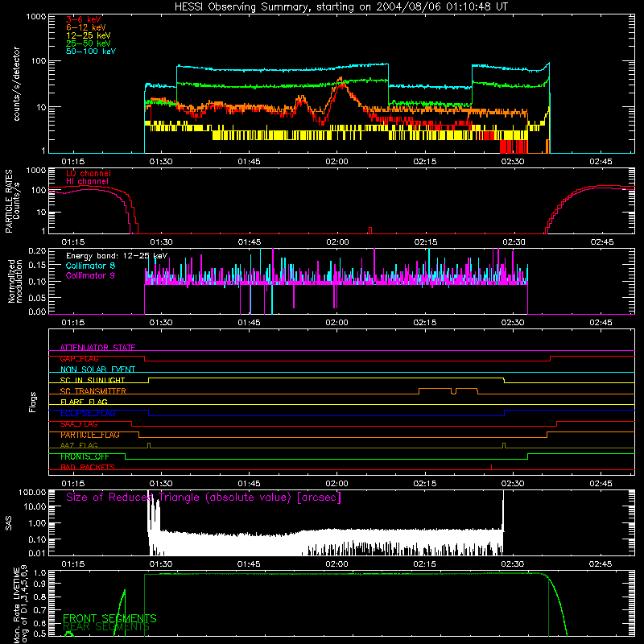Click the 'FRONT SEGMENTS' legend label

coord(109,618)
